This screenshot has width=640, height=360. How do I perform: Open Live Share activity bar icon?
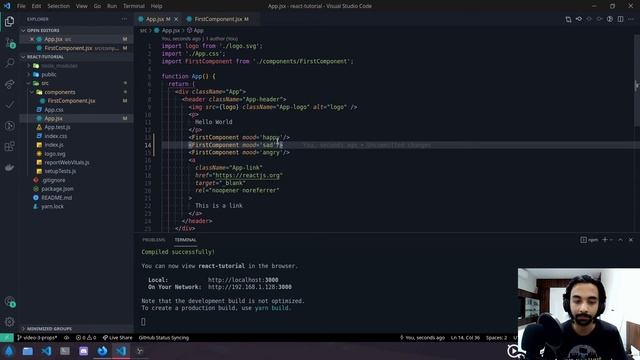tap(9, 84)
